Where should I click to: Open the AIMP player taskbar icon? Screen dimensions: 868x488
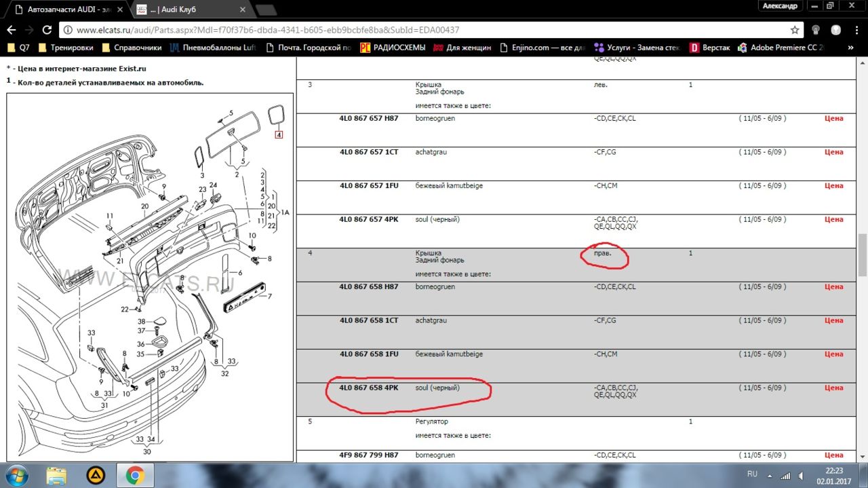[96, 476]
